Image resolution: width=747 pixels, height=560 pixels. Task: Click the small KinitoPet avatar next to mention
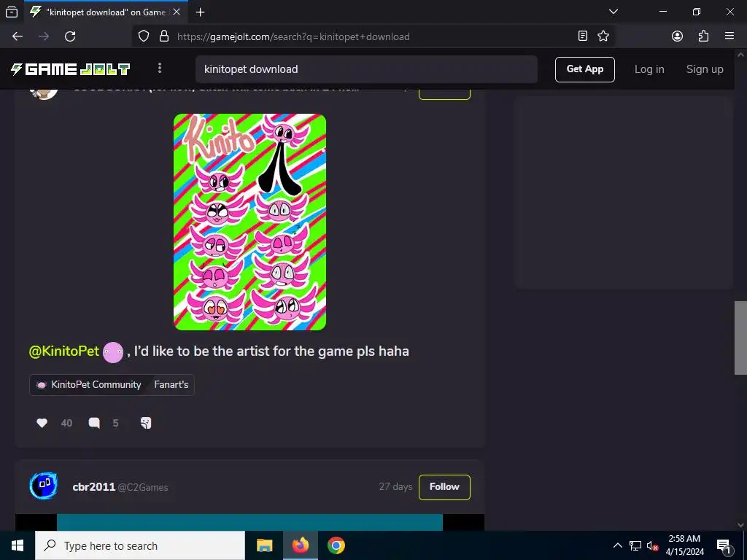pyautogui.click(x=113, y=352)
